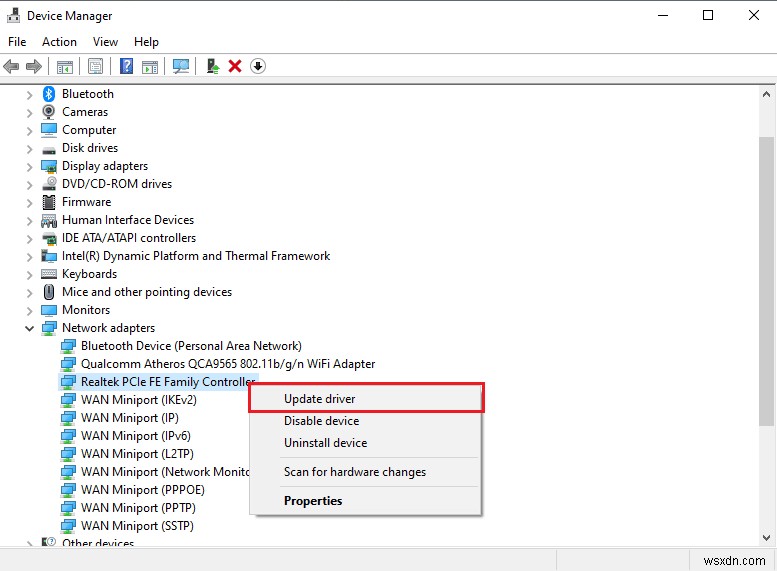Image resolution: width=777 pixels, height=571 pixels.
Task: Choose Uninstall device from context menu
Action: pos(366,443)
